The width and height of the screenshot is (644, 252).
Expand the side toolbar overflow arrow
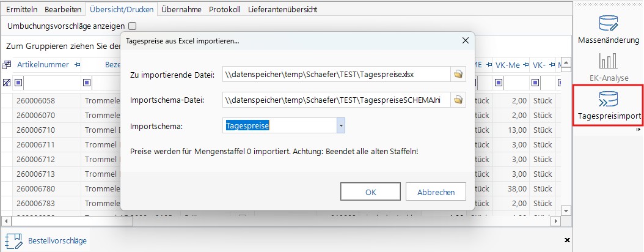[639, 130]
